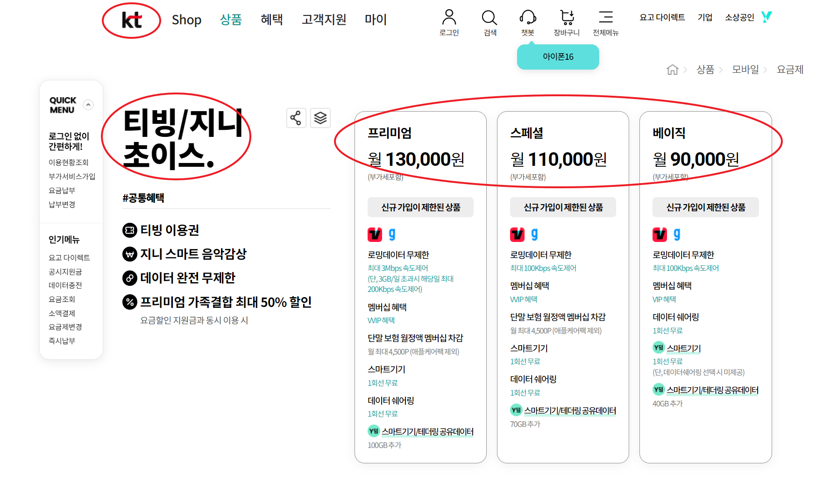Click 모바일 in the breadcrumb
Screen dimensions: 816x504
click(745, 70)
